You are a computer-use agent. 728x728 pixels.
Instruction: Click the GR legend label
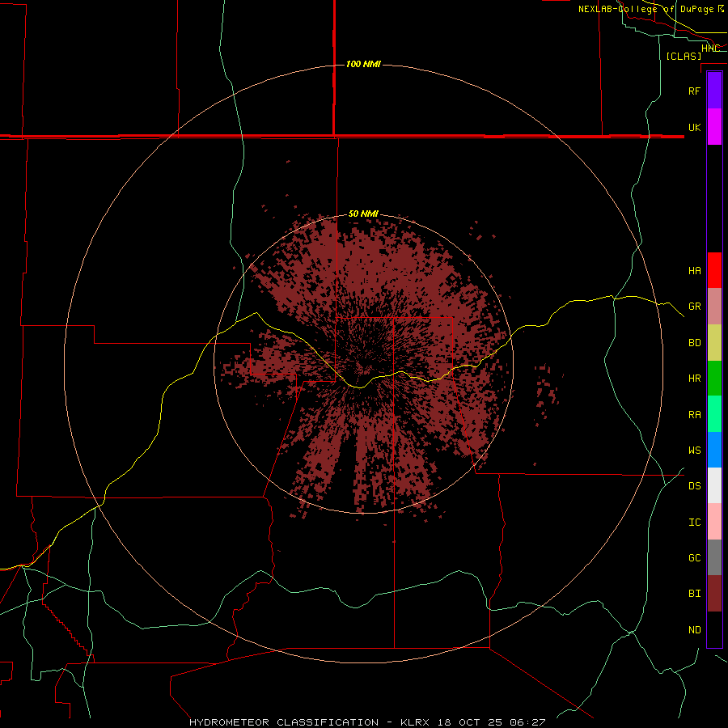(x=694, y=307)
